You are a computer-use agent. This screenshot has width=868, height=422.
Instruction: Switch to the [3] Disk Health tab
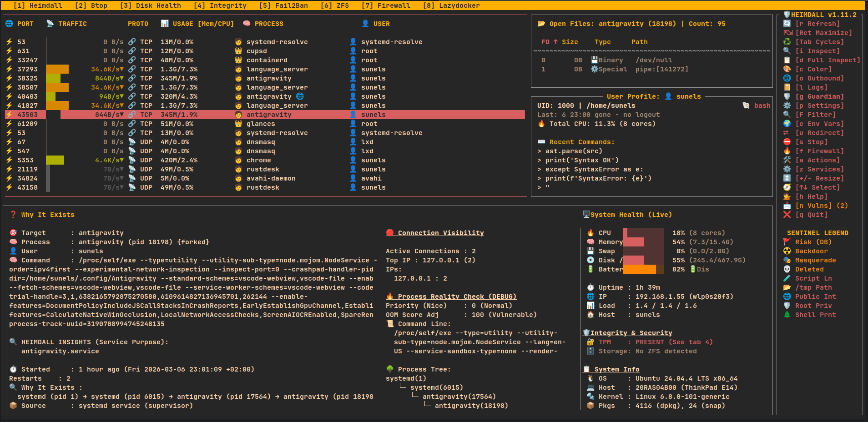tap(151, 5)
